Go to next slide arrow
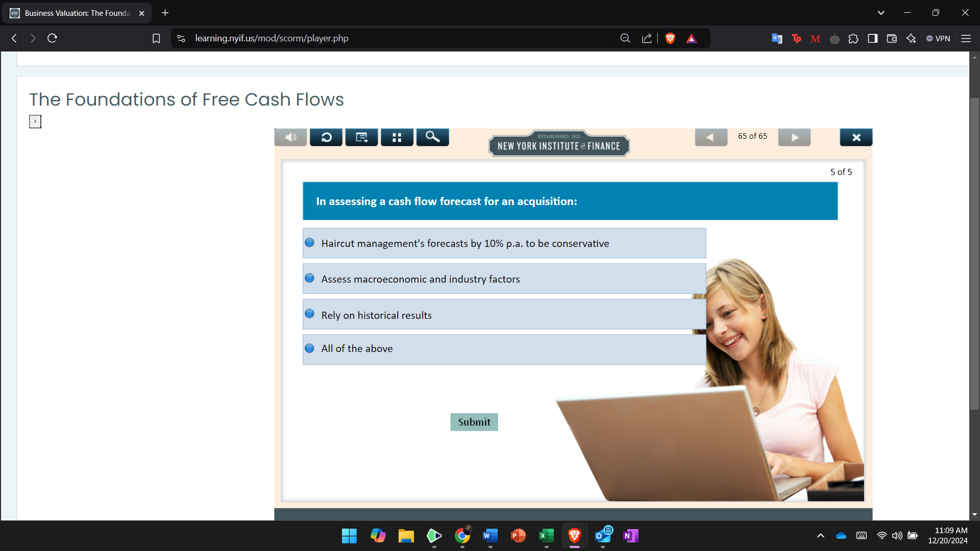Screen dimensions: 980x551 point(794,137)
